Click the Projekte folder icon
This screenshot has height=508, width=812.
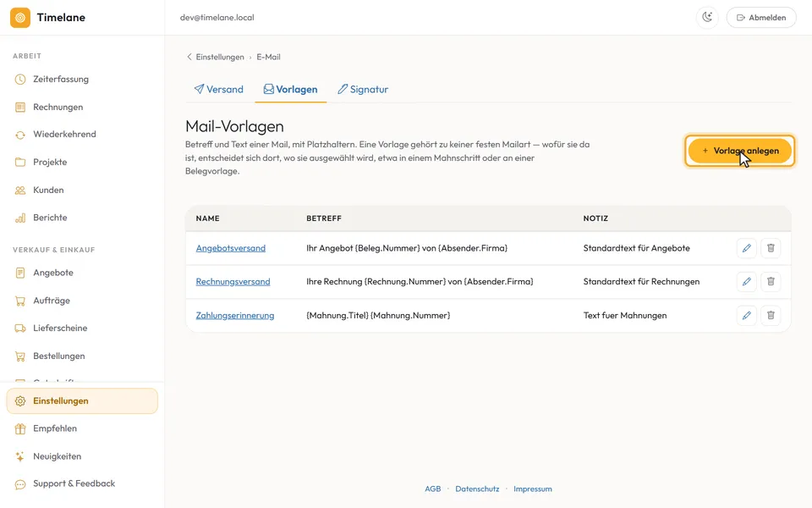[20, 163]
